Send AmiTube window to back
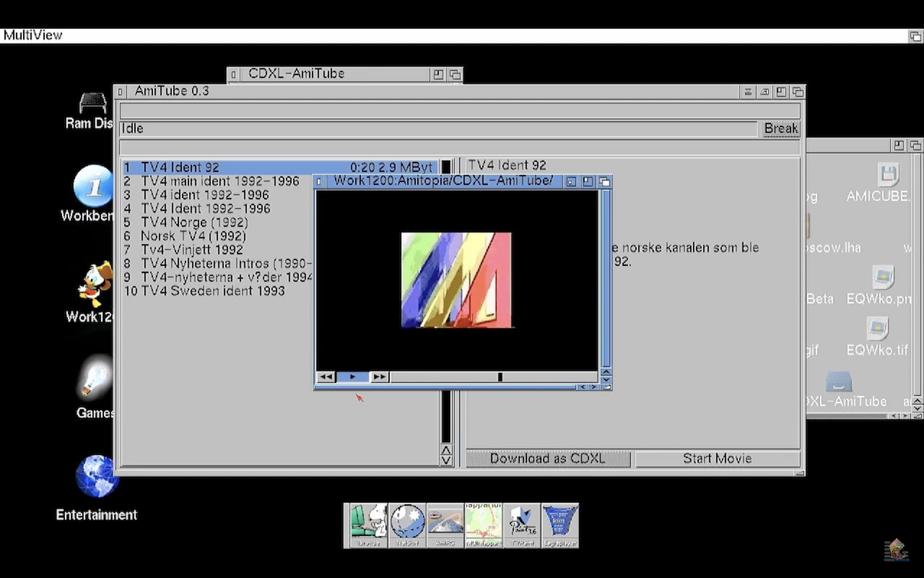The image size is (924, 578). pos(797,92)
